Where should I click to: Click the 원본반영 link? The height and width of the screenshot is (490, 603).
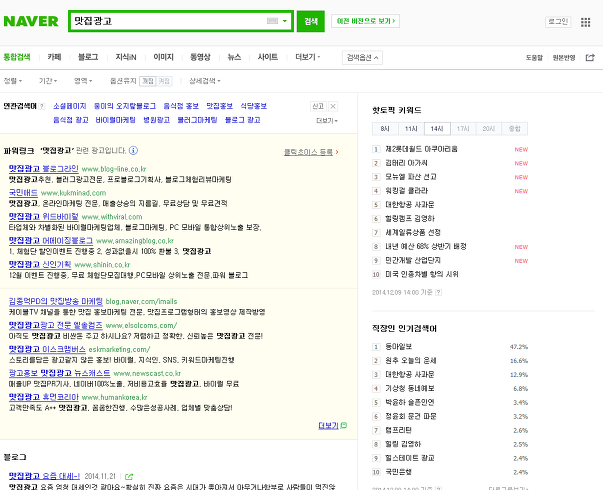[x=564, y=58]
